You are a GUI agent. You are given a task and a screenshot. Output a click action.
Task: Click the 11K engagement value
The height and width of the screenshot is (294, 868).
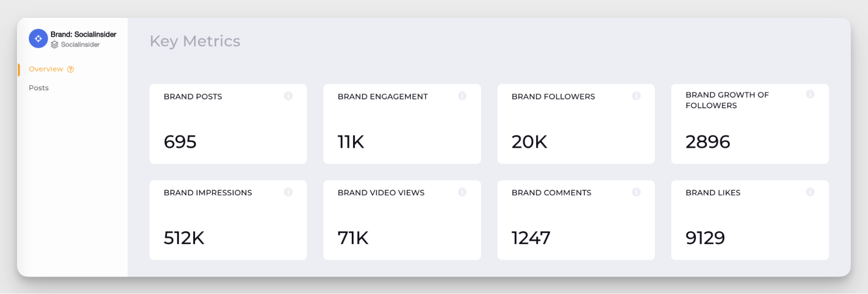351,142
